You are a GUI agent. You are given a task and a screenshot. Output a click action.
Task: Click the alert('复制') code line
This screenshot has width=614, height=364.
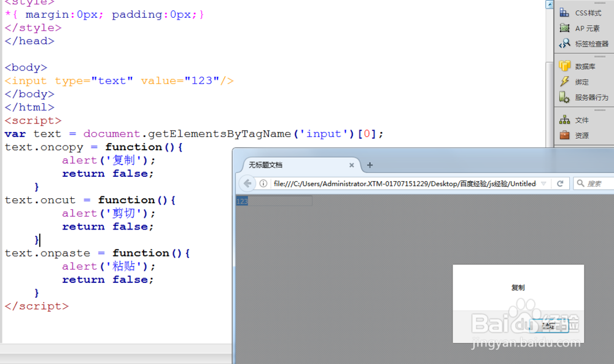click(109, 160)
